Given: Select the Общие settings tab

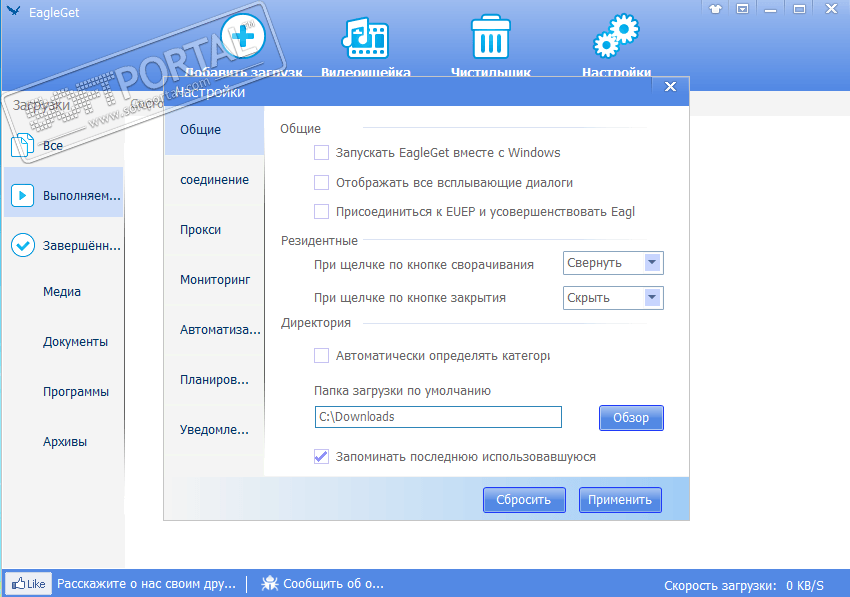Looking at the screenshot, I should (214, 130).
